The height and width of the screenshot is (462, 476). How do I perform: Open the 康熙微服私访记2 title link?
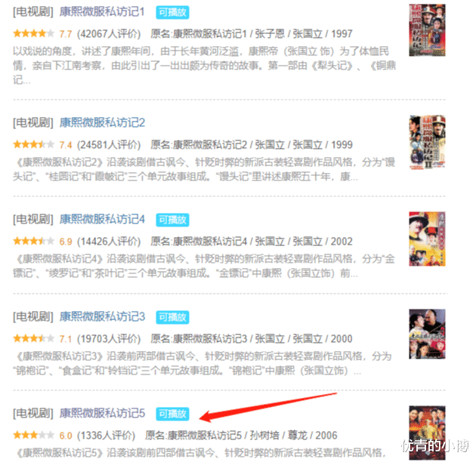102,123
